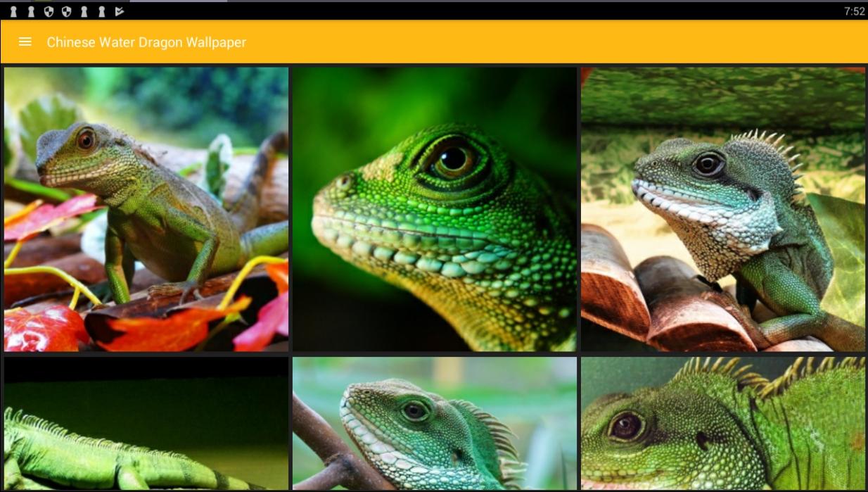Select the spiky-crested dragon on logs wallpaper
Image resolution: width=868 pixels, height=492 pixels.
pos(723,209)
